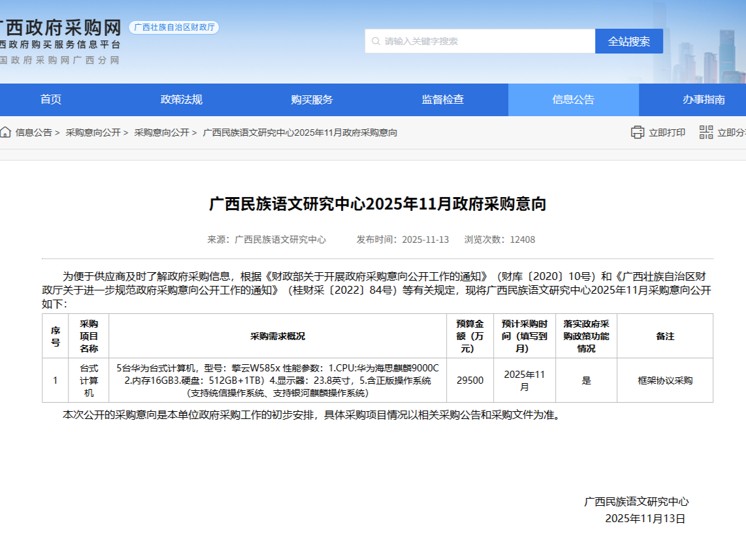746x560 pixels.
Task: Click the print icon in the page toolbar
Action: click(x=638, y=132)
